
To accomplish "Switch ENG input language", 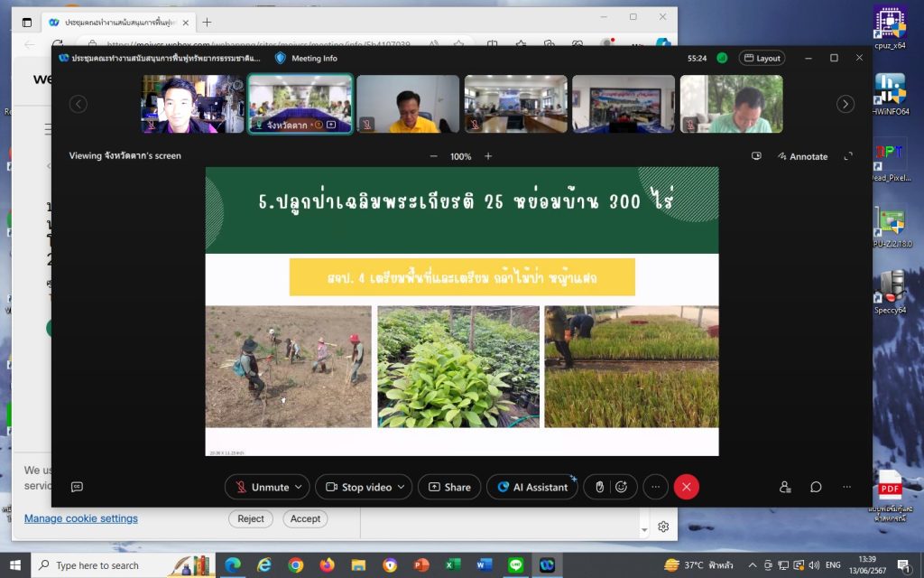I will [833, 565].
